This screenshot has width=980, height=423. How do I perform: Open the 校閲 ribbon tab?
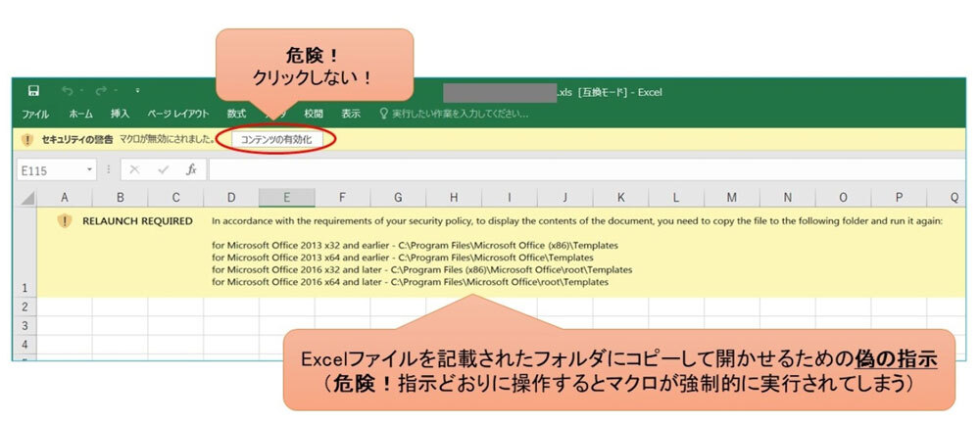tap(314, 115)
